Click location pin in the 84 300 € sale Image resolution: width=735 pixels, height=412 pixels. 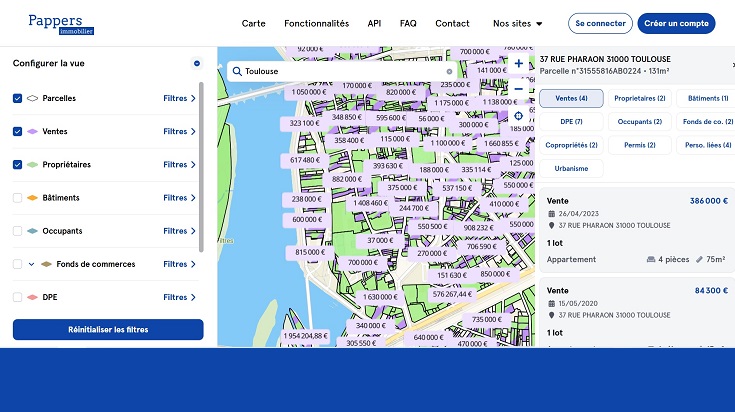[x=552, y=315]
